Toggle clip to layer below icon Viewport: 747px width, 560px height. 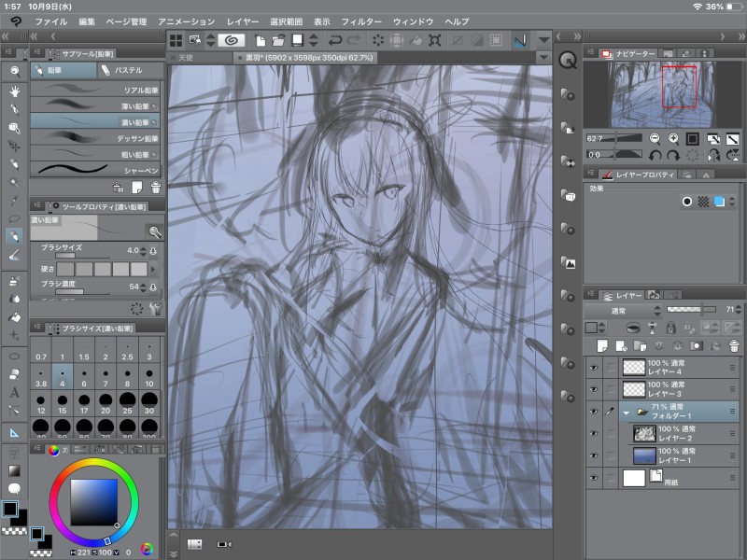pos(633,328)
